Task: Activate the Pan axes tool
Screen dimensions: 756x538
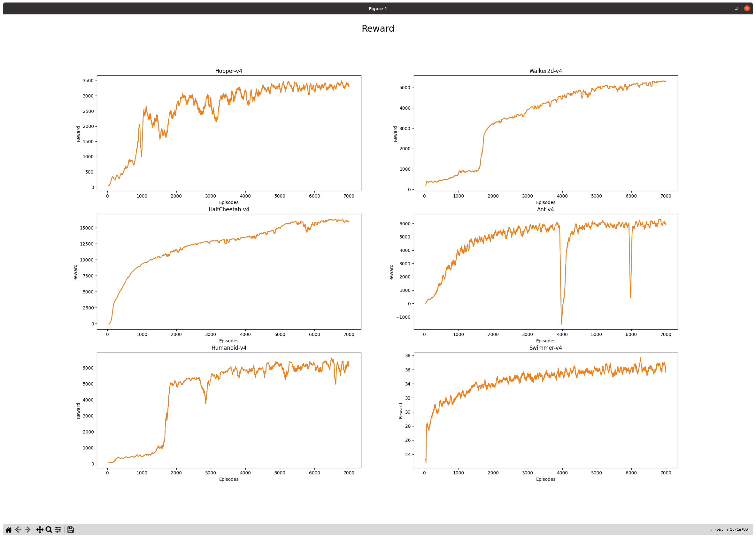Action: 40,529
